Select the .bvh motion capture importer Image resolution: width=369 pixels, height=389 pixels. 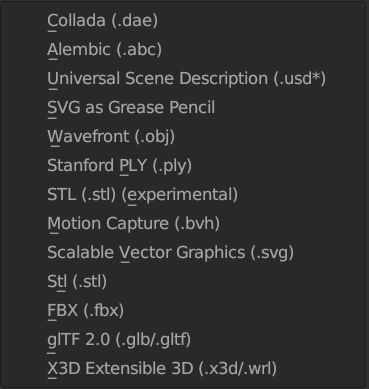pyautogui.click(x=183, y=224)
